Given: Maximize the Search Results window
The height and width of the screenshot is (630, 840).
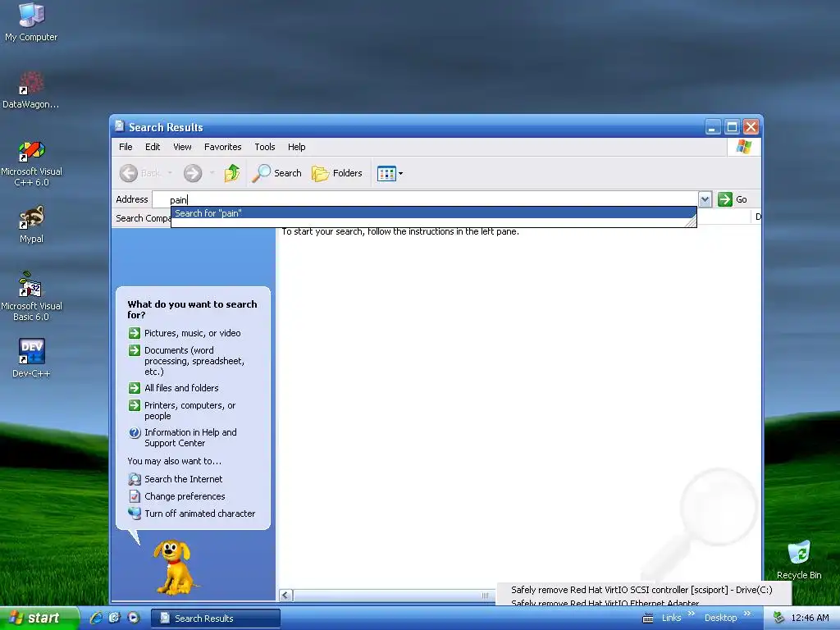Looking at the screenshot, I should pos(732,127).
